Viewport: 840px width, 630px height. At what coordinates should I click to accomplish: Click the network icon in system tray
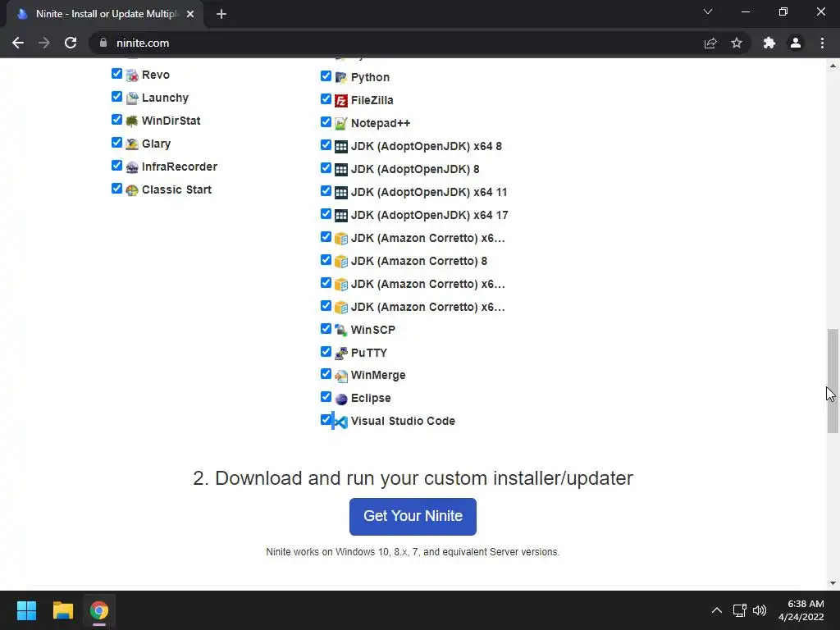tap(739, 610)
